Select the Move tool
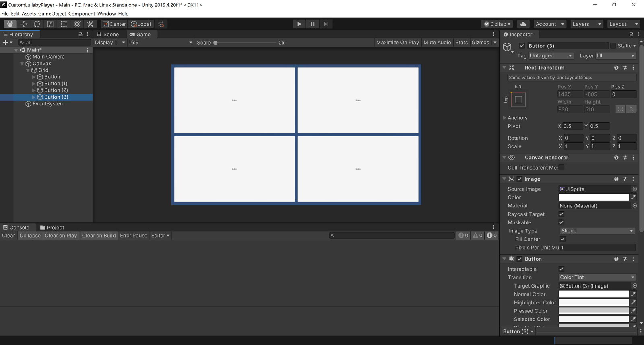 tap(23, 24)
